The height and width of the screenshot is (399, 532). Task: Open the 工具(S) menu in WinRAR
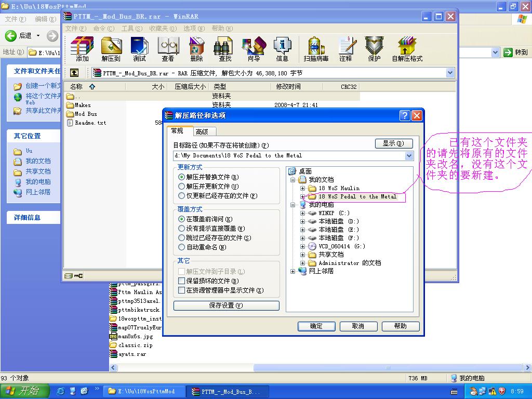click(x=132, y=29)
